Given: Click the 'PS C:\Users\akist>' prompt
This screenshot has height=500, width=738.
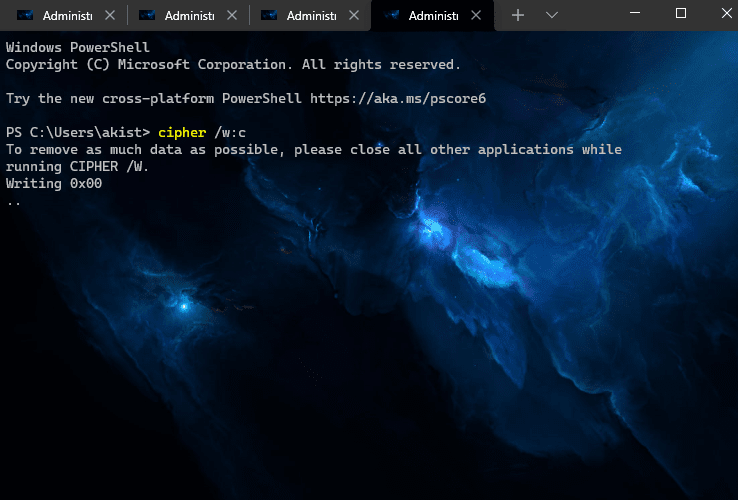Looking at the screenshot, I should [x=78, y=132].
